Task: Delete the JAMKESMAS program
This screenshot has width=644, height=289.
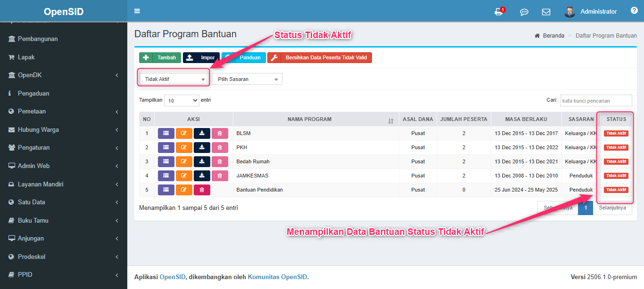Action: pos(220,176)
